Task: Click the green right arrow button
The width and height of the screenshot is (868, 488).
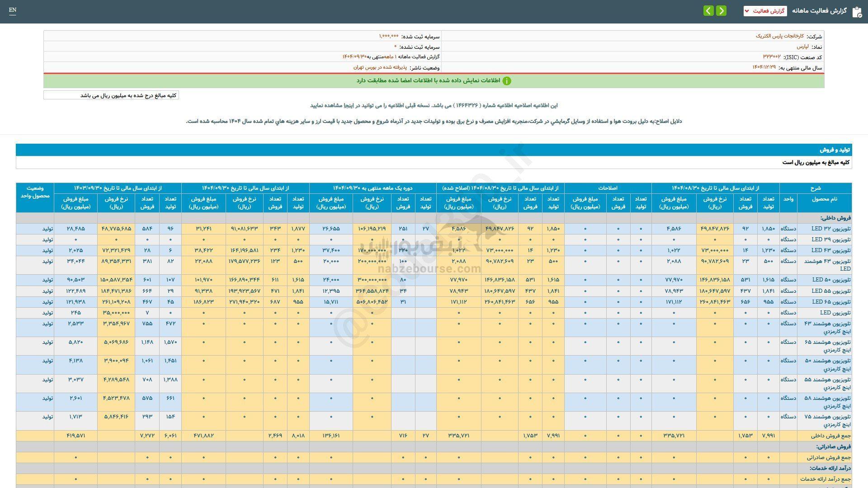Action: pos(722,11)
